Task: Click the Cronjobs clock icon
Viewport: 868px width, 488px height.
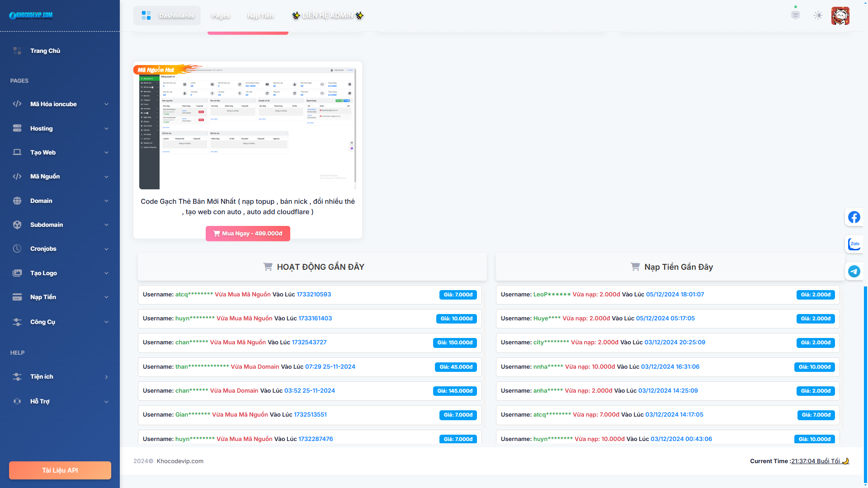Action: 17,249
